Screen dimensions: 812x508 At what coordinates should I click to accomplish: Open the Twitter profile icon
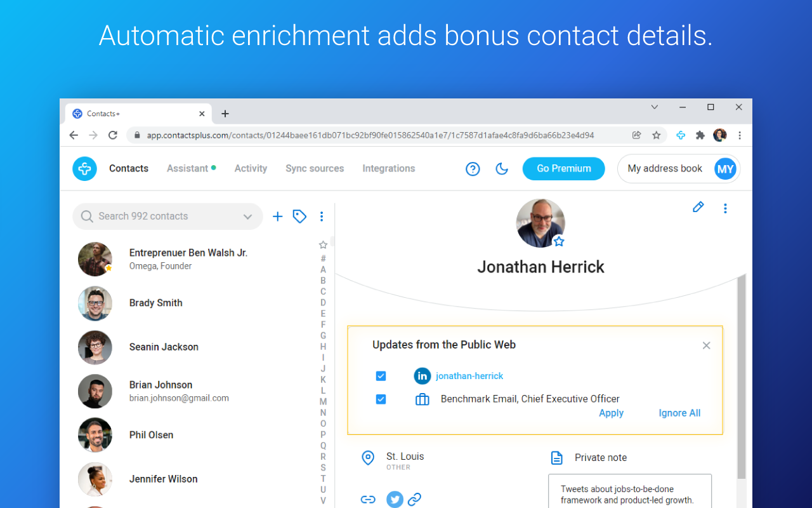pyautogui.click(x=395, y=500)
